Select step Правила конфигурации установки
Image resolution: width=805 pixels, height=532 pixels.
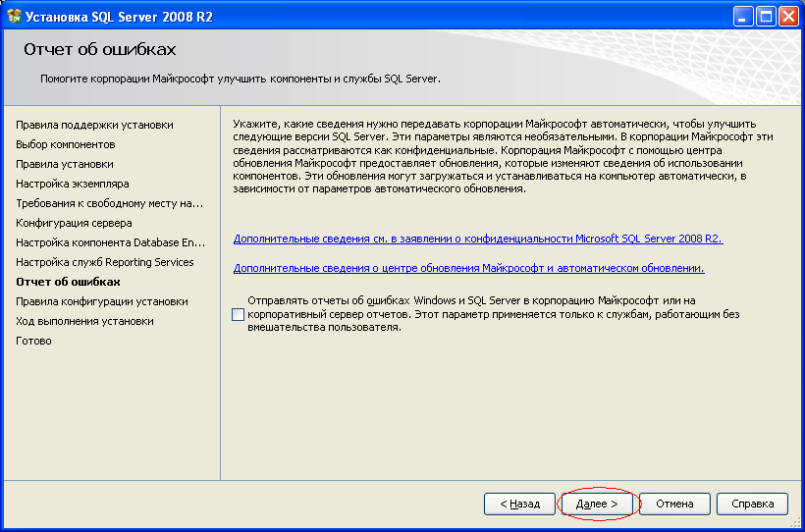click(102, 301)
